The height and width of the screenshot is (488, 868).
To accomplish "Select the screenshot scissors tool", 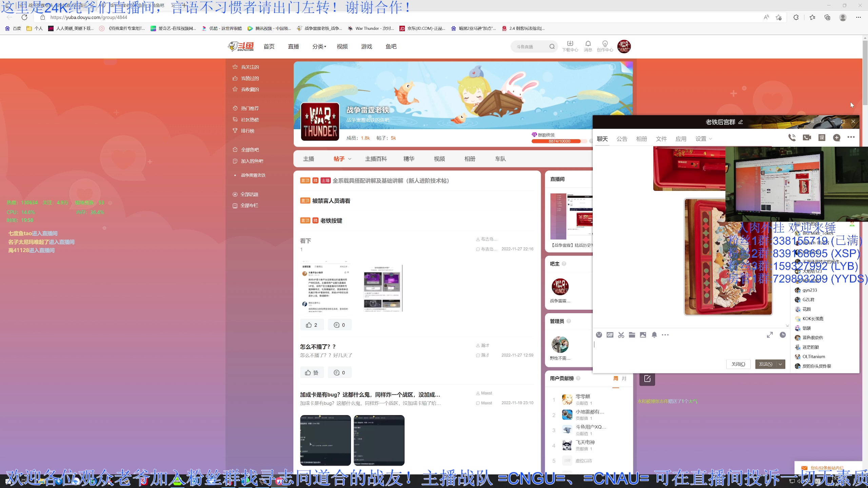I will click(x=621, y=335).
